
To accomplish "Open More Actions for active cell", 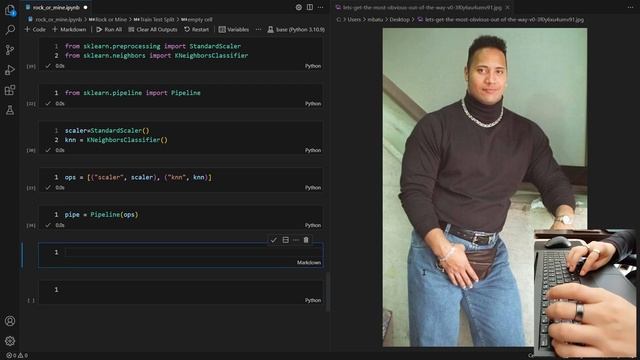I will pyautogui.click(x=296, y=240).
